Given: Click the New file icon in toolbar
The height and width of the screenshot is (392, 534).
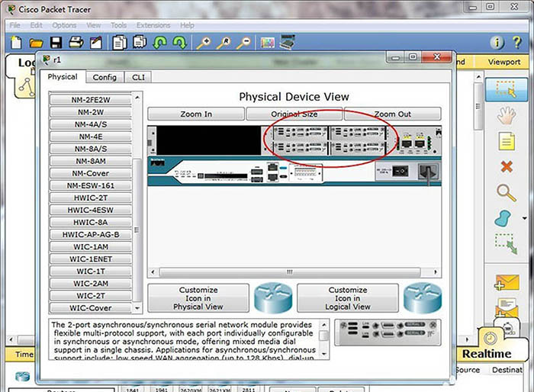Looking at the screenshot, I should pos(16,43).
